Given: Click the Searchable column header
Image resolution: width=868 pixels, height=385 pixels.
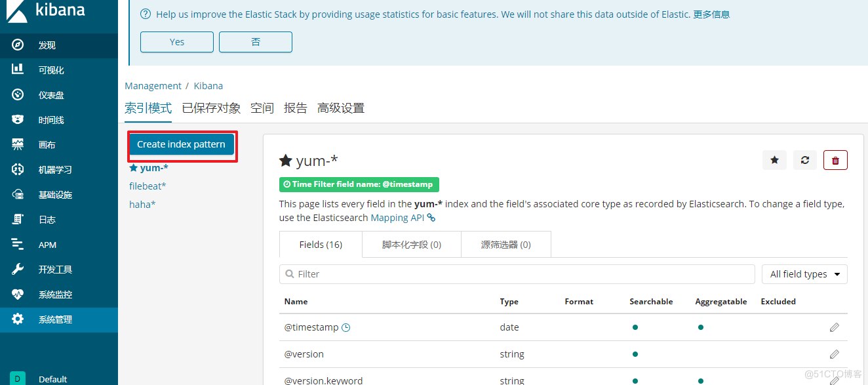Looking at the screenshot, I should 651,302.
